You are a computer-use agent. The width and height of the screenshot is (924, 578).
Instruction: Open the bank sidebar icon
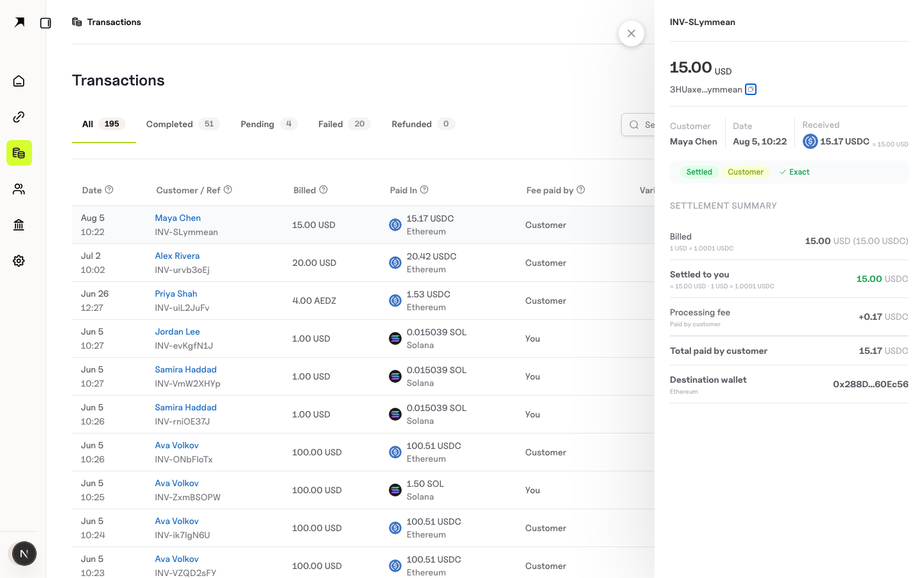pyautogui.click(x=19, y=225)
